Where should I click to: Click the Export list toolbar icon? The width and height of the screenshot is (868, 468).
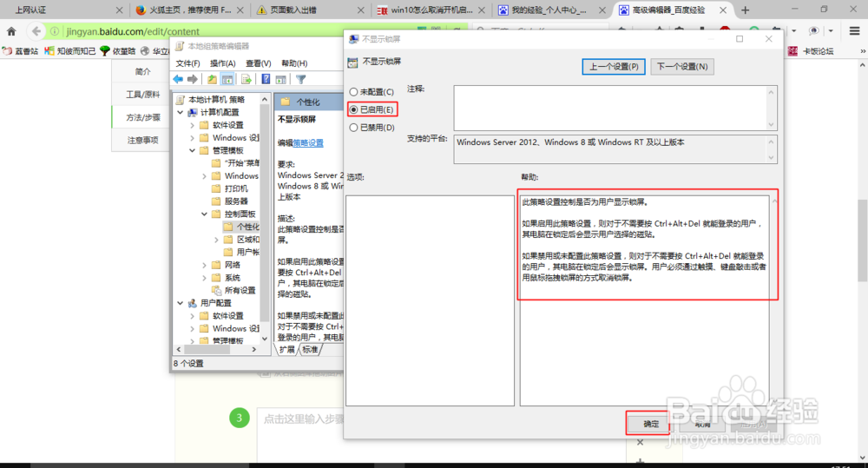tap(247, 79)
